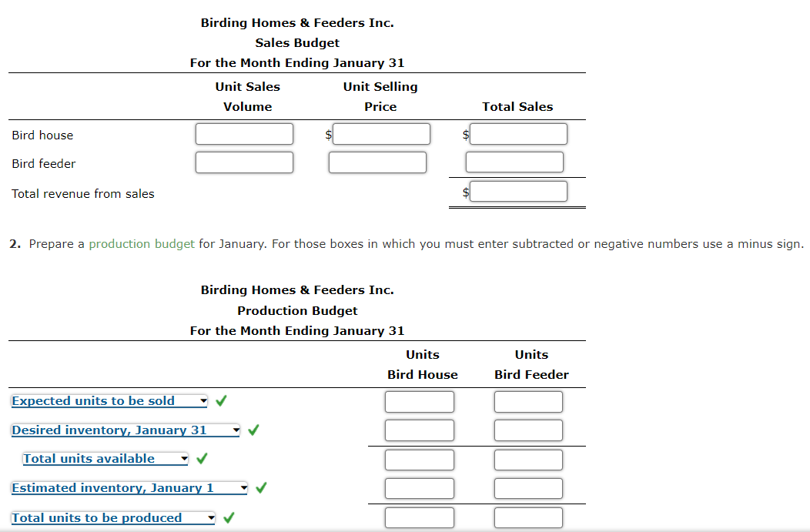Click the Total revenue from sales field
This screenshot has height=532, width=810.
tap(518, 191)
